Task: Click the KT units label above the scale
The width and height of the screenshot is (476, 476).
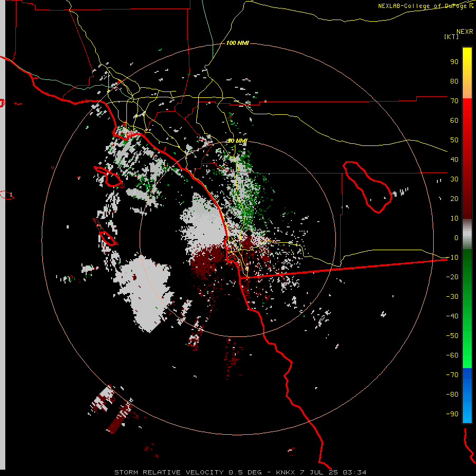Action: pos(451,36)
